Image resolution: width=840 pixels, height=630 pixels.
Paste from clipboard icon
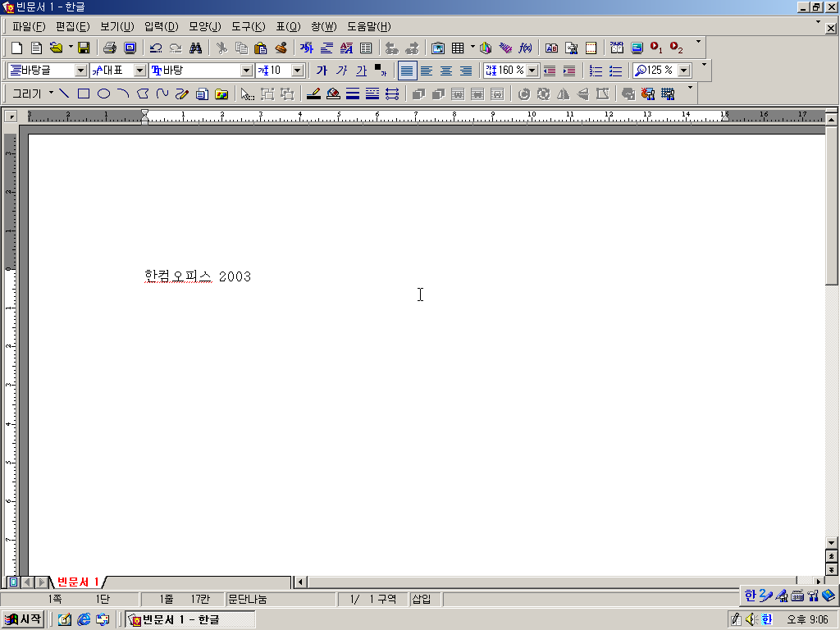tap(261, 48)
